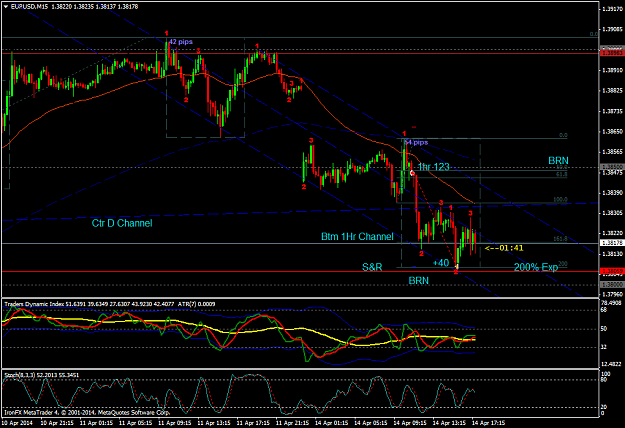This screenshot has width=625, height=428.
Task: Click the 'Btm 1Hr Channel' label
Action: pos(357,237)
